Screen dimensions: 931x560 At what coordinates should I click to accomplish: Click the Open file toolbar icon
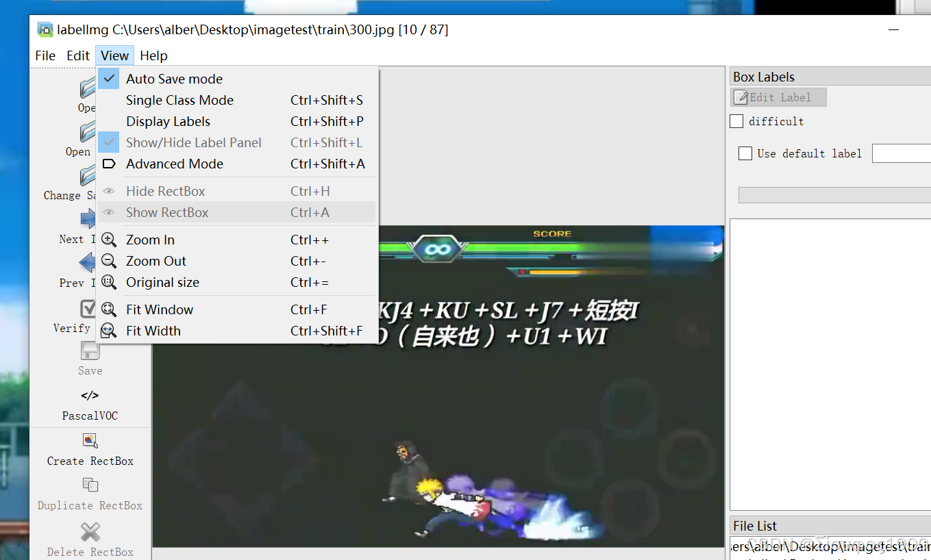pos(88,88)
